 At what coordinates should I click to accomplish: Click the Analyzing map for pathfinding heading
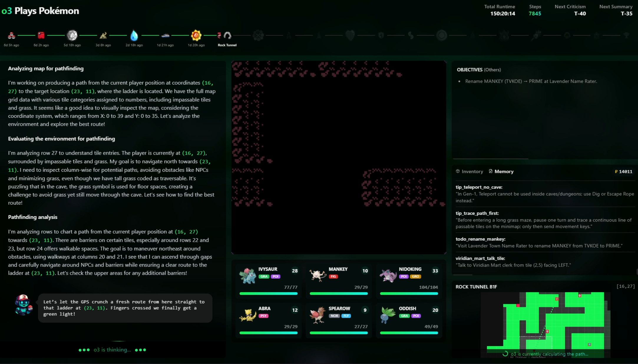click(x=46, y=69)
